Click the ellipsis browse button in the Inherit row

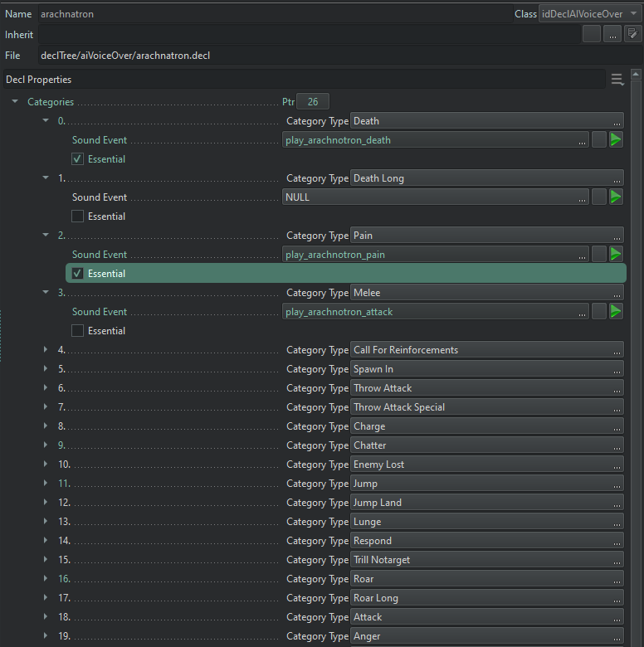pos(612,34)
